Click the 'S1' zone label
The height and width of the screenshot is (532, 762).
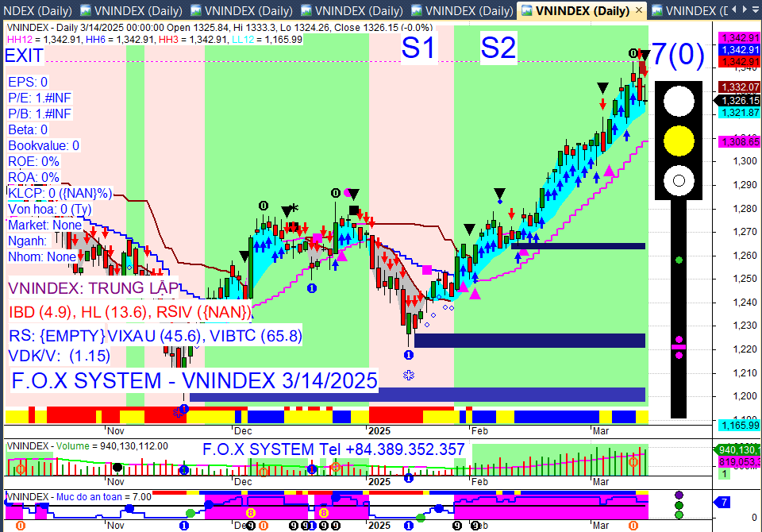coord(418,48)
